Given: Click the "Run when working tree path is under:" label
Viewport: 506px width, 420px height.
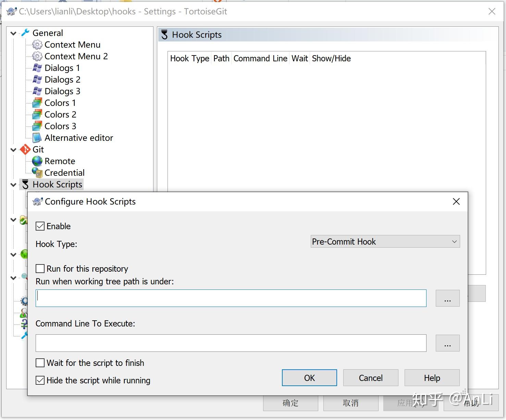Looking at the screenshot, I should tap(105, 282).
